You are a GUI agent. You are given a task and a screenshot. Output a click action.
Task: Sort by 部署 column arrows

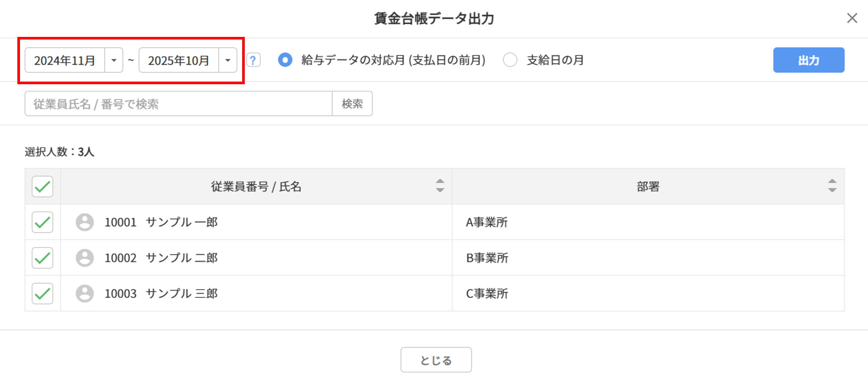[832, 186]
